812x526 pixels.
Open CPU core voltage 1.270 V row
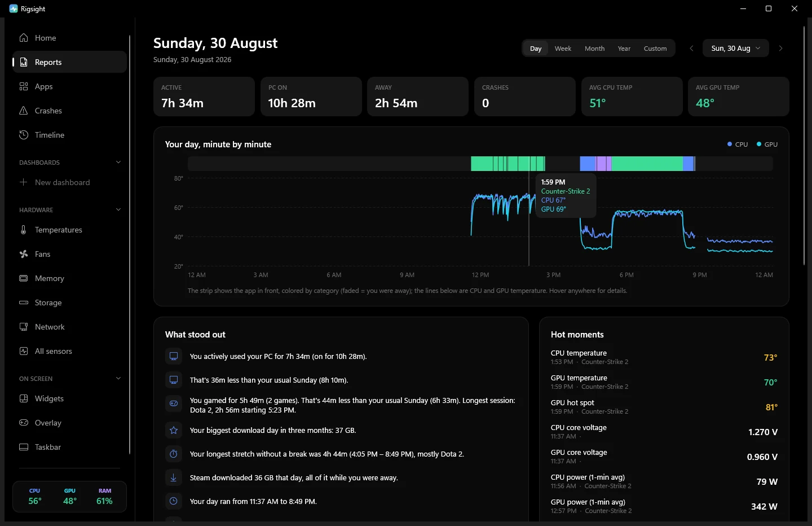coord(664,432)
